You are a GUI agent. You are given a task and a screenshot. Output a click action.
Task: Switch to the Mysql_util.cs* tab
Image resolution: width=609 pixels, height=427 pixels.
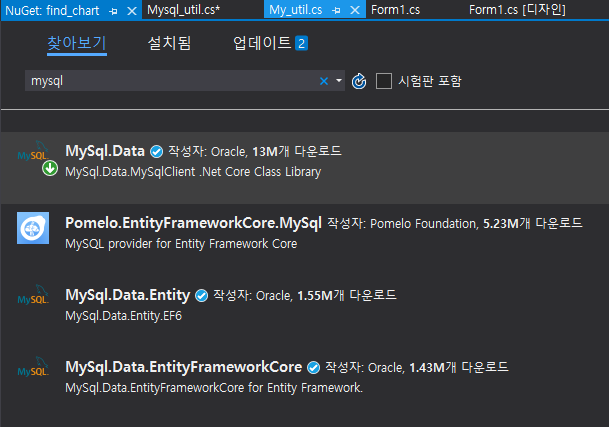point(184,10)
